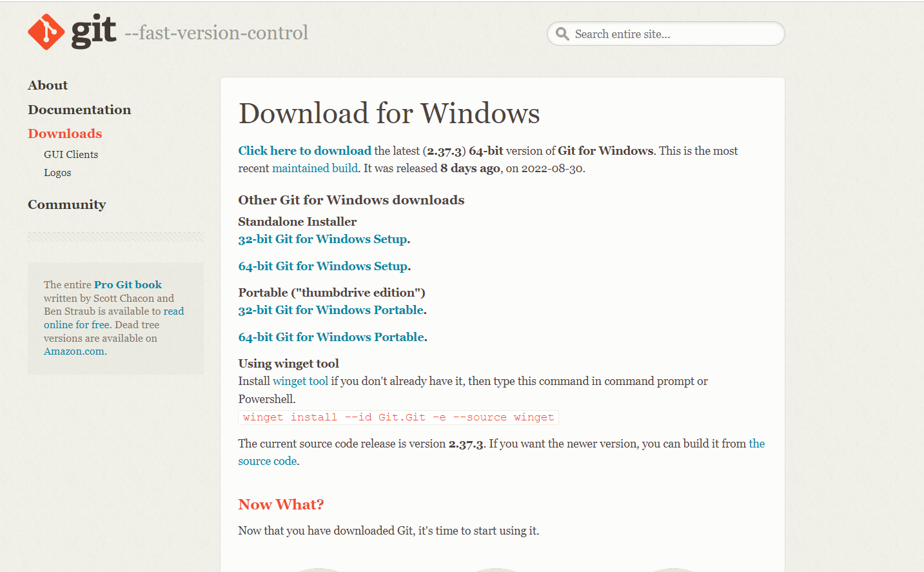Click the winget install command text
Screen dimensions: 924x572
tap(398, 417)
